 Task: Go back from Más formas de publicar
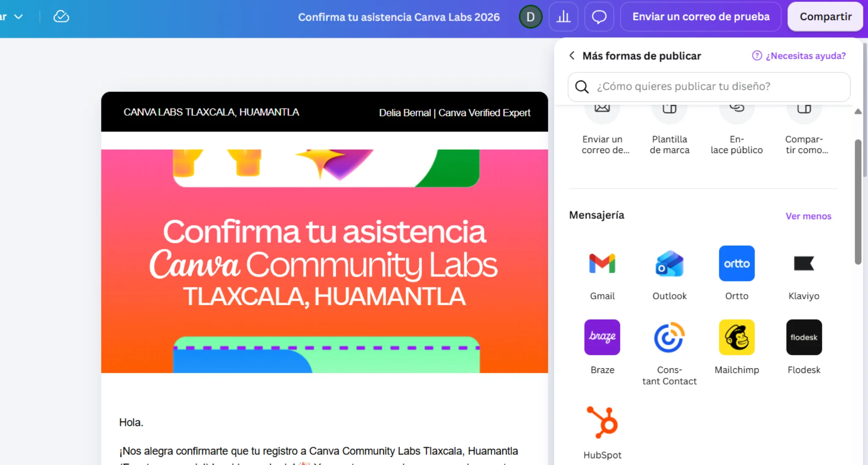click(x=572, y=56)
